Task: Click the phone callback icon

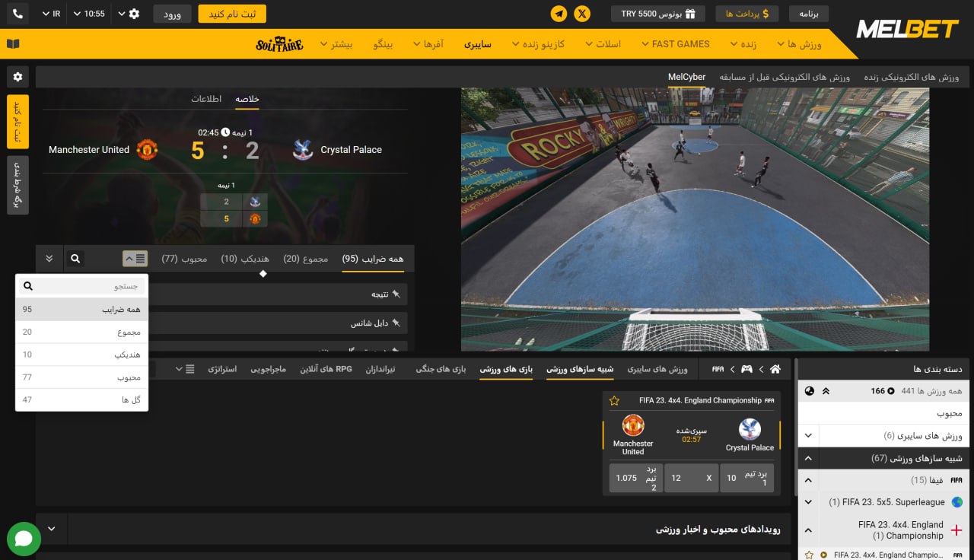Action: 18,14
